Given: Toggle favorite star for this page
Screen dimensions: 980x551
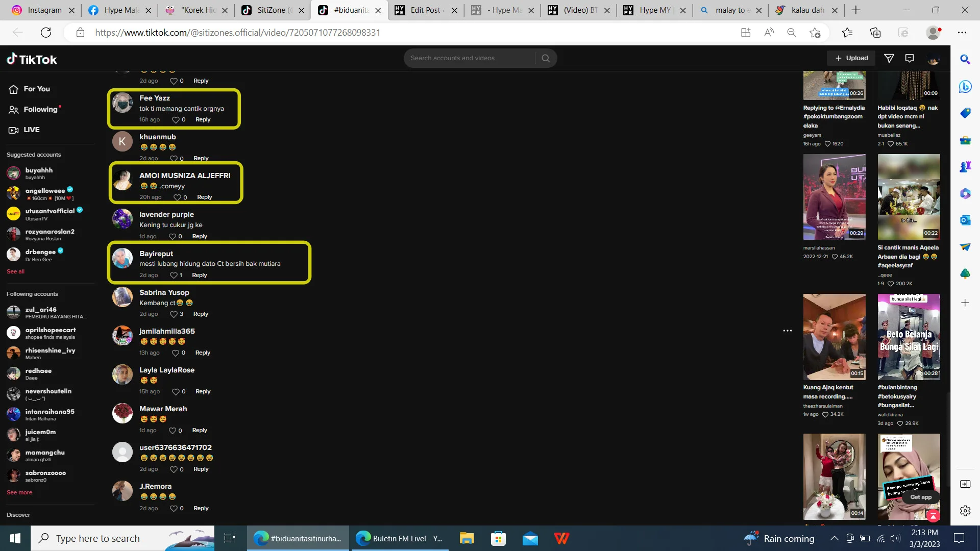Looking at the screenshot, I should click(815, 33).
